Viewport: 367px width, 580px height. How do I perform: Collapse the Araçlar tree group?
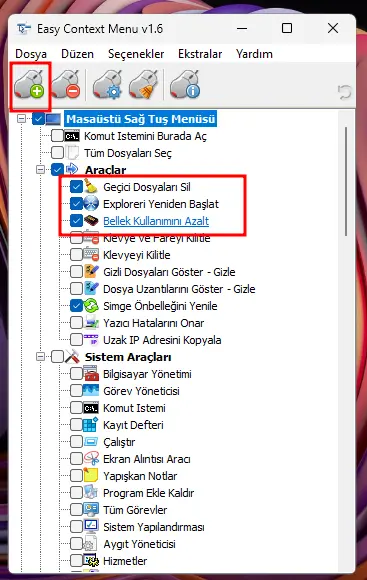pyautogui.click(x=41, y=170)
